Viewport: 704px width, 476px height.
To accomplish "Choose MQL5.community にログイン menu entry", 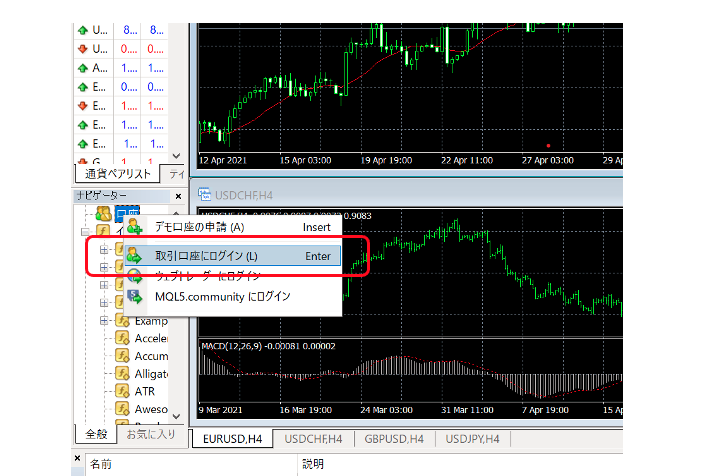I will [232, 296].
